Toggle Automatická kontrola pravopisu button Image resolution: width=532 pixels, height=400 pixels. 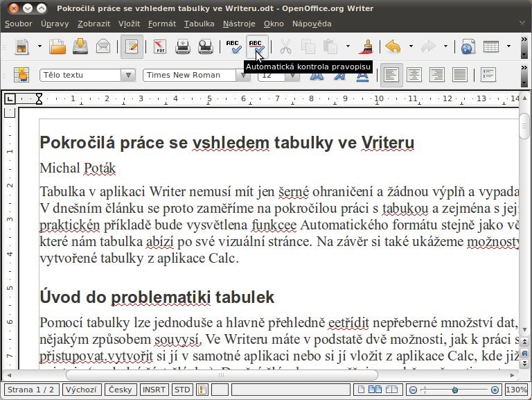coord(257,46)
